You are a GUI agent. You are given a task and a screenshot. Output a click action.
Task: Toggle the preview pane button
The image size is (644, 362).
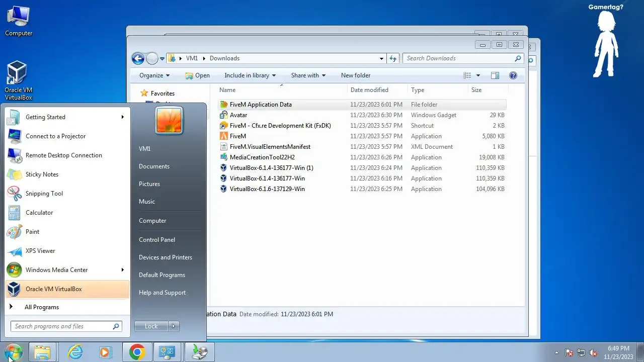pyautogui.click(x=495, y=75)
